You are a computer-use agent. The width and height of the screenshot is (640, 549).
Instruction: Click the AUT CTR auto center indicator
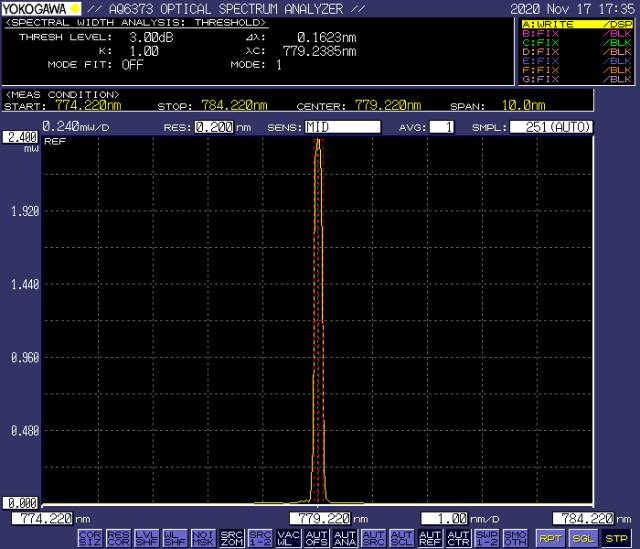pyautogui.click(x=458, y=539)
